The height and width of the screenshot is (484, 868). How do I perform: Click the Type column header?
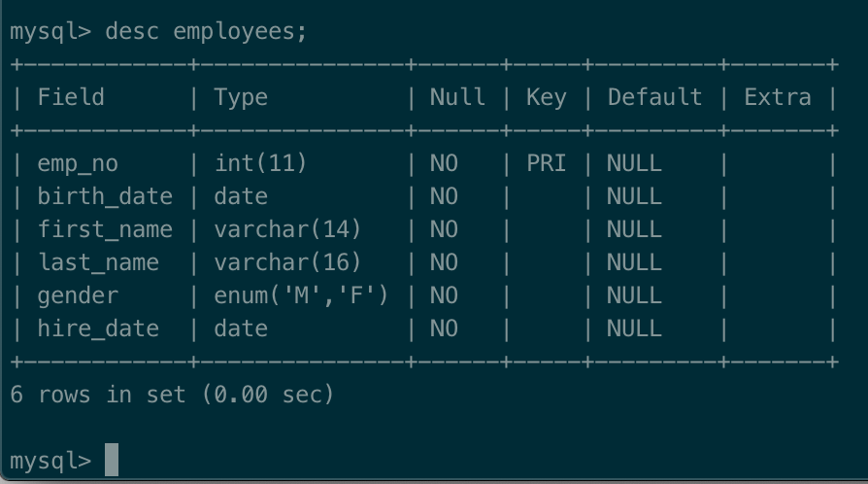[x=241, y=99]
